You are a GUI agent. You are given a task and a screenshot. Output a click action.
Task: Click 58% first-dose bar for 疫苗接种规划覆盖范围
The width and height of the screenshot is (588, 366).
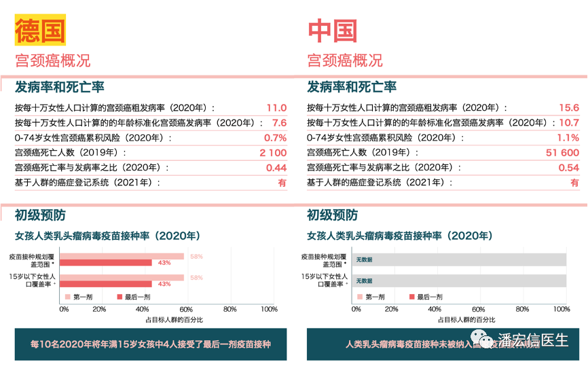pyautogui.click(x=122, y=257)
